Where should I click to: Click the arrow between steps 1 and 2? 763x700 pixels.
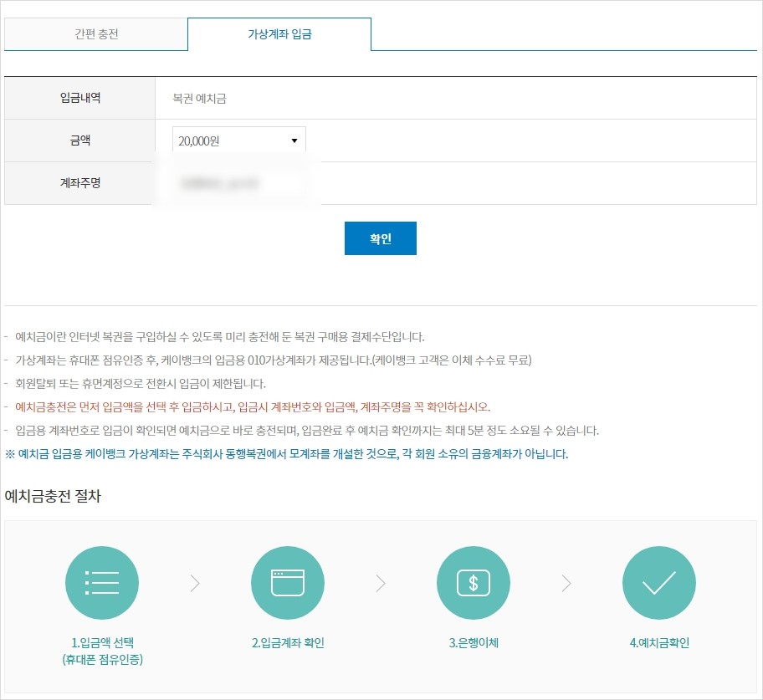(x=195, y=583)
